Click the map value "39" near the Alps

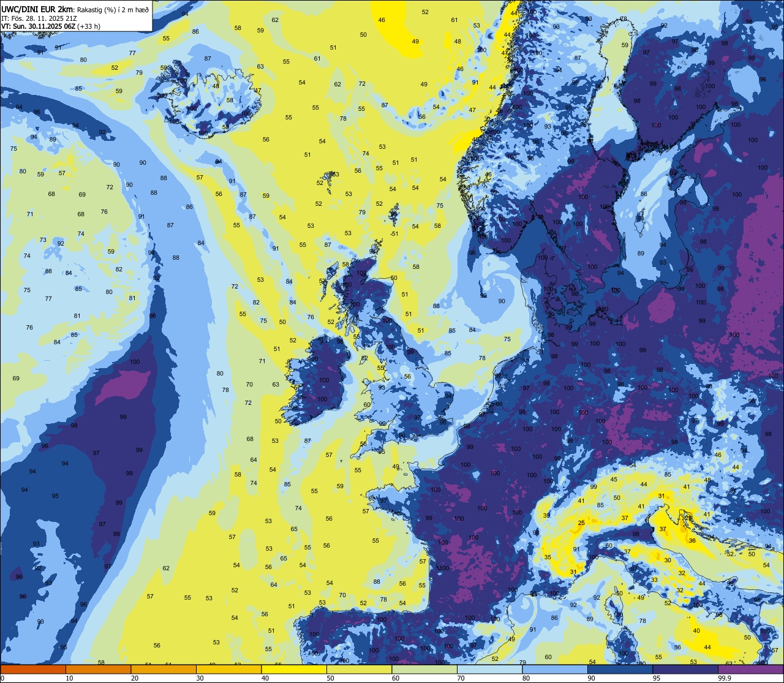coord(546,516)
